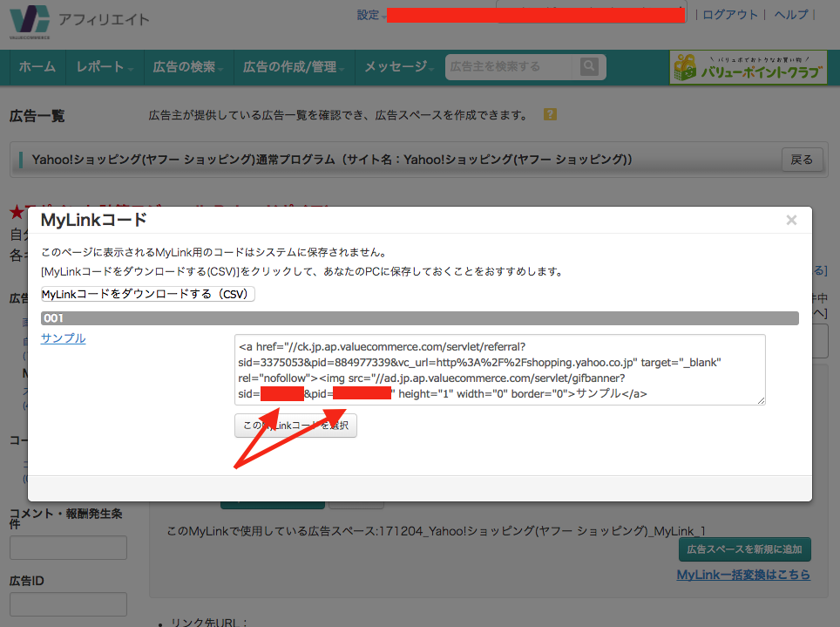
Task: Focus the 広告主を検索する search field
Action: tap(511, 66)
